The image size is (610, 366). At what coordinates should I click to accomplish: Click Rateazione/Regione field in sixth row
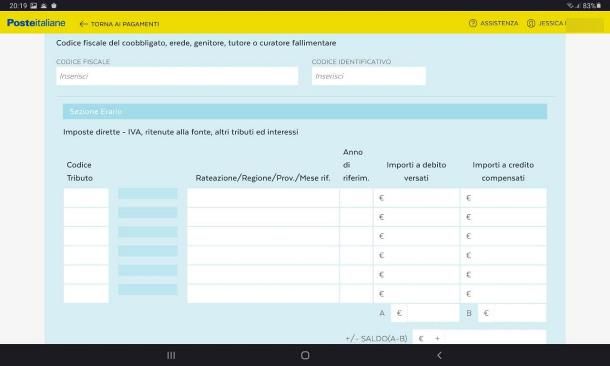263,294
